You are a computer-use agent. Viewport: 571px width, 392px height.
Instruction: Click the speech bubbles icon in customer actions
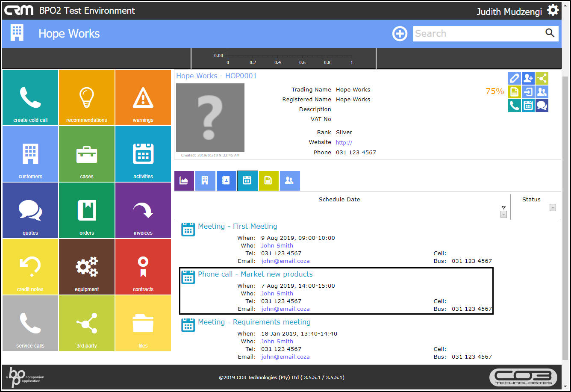pos(542,106)
